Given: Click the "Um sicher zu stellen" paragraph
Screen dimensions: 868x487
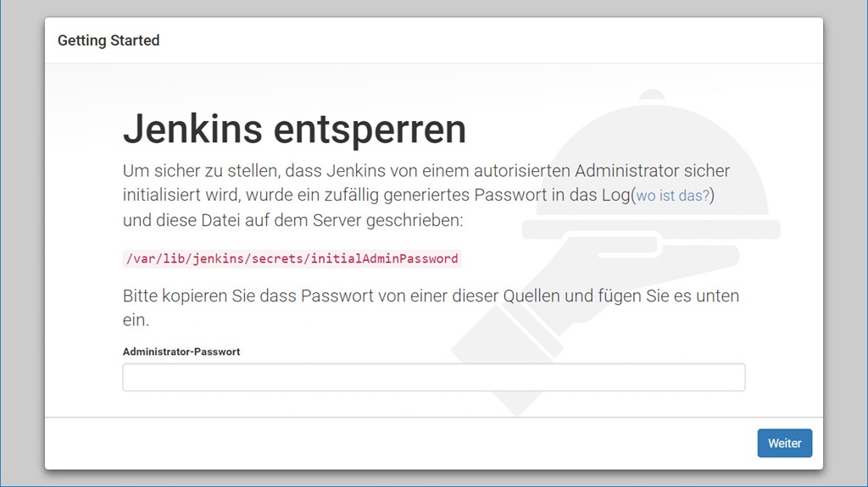Looking at the screenshot, I should click(x=426, y=196).
